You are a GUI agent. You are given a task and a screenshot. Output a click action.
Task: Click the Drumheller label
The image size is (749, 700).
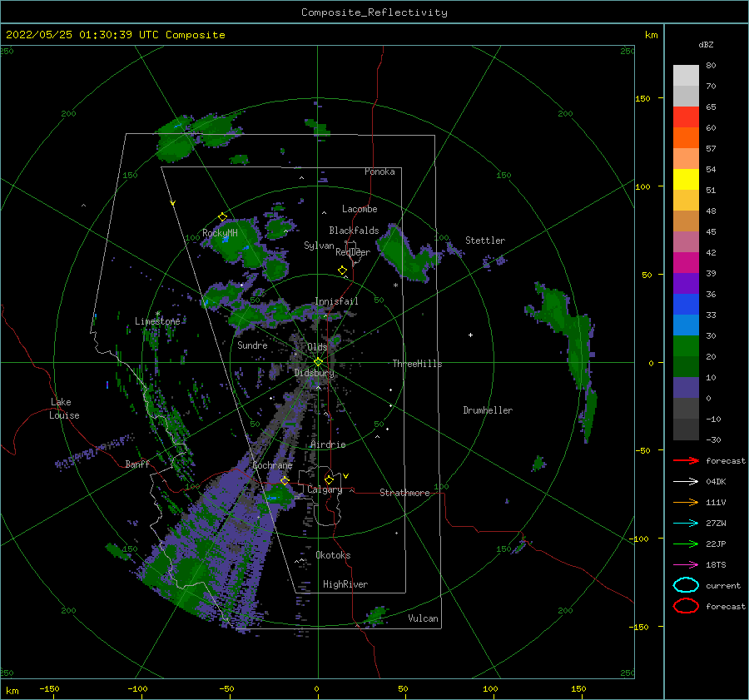488,410
